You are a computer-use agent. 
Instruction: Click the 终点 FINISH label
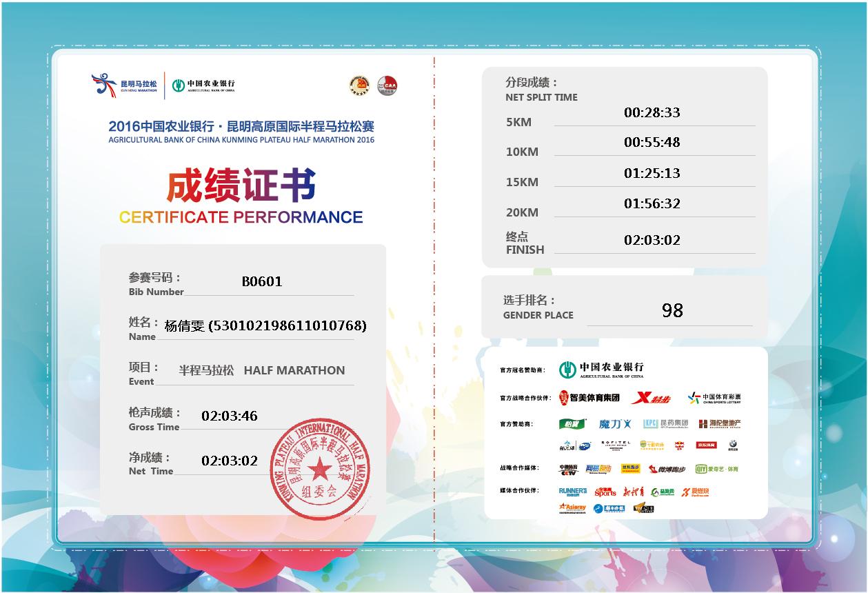pos(525,243)
